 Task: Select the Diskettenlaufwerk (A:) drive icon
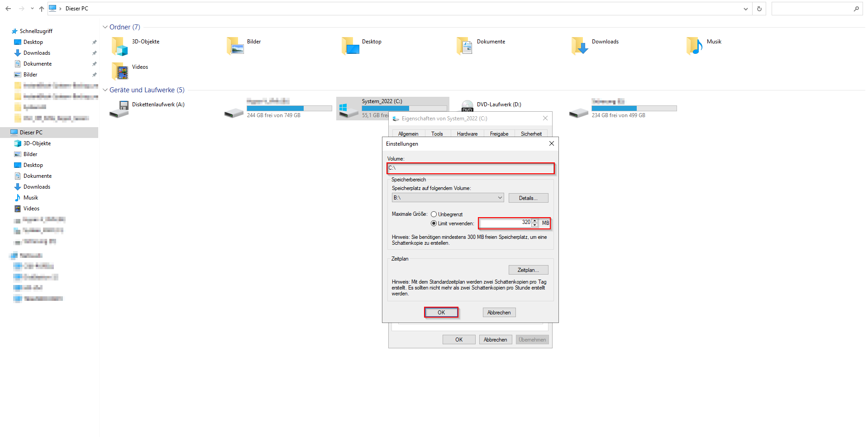pyautogui.click(x=119, y=109)
